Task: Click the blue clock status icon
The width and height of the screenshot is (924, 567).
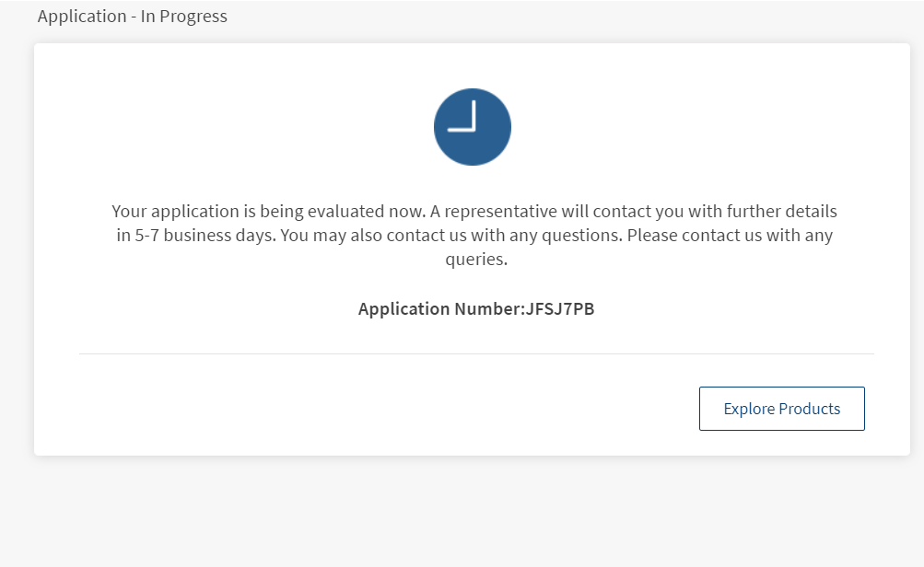Action: click(472, 127)
